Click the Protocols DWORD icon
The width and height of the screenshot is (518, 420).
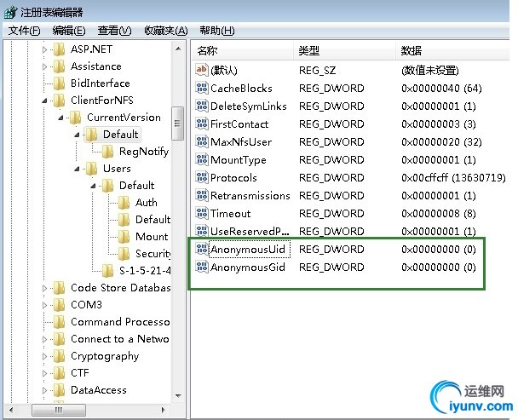202,177
